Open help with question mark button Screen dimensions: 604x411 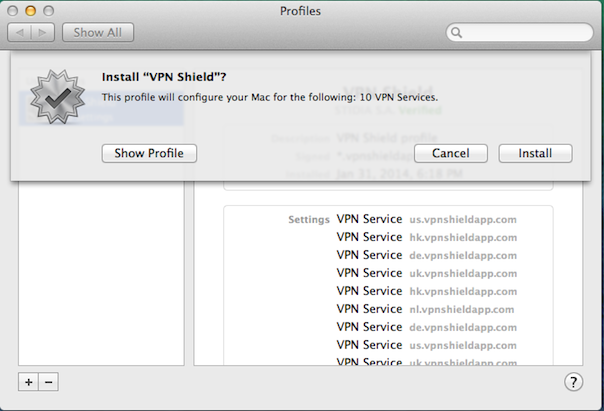coord(574,382)
